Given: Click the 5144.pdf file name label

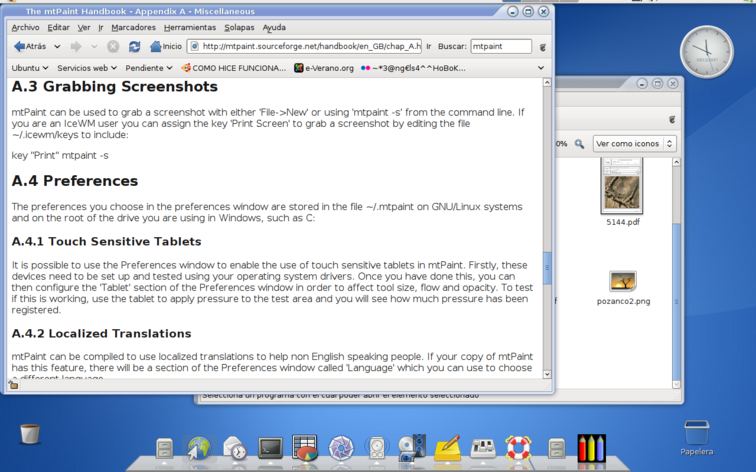Looking at the screenshot, I should click(x=623, y=222).
